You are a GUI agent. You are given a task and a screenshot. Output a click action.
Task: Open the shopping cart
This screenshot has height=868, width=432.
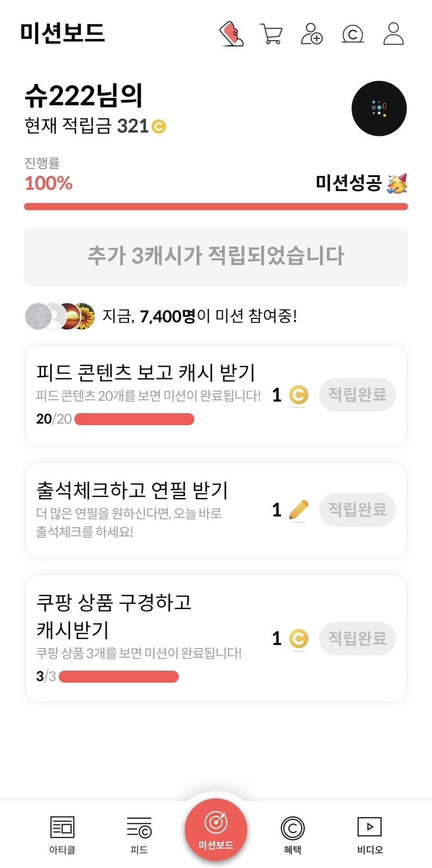coord(271,34)
